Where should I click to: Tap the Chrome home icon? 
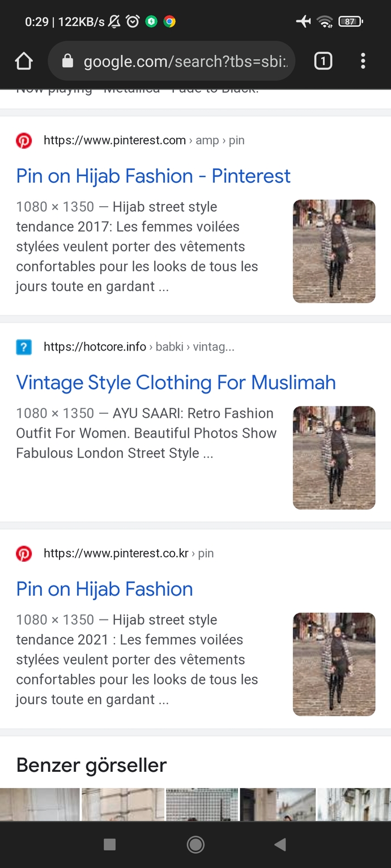point(24,61)
